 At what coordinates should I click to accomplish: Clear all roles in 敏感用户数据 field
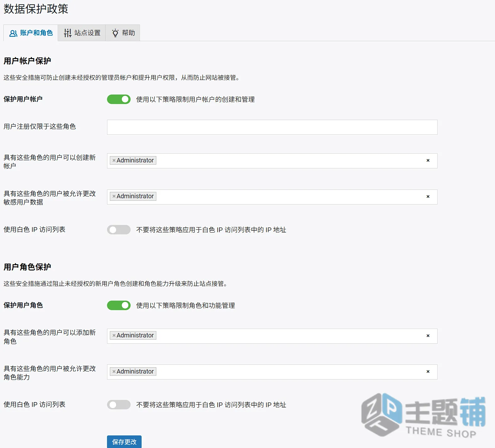(x=428, y=197)
